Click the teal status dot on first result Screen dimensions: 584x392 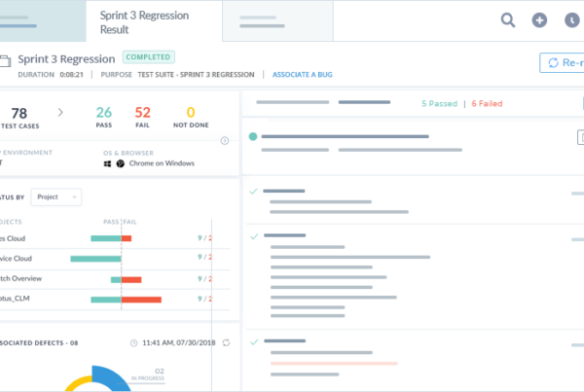[x=253, y=137]
